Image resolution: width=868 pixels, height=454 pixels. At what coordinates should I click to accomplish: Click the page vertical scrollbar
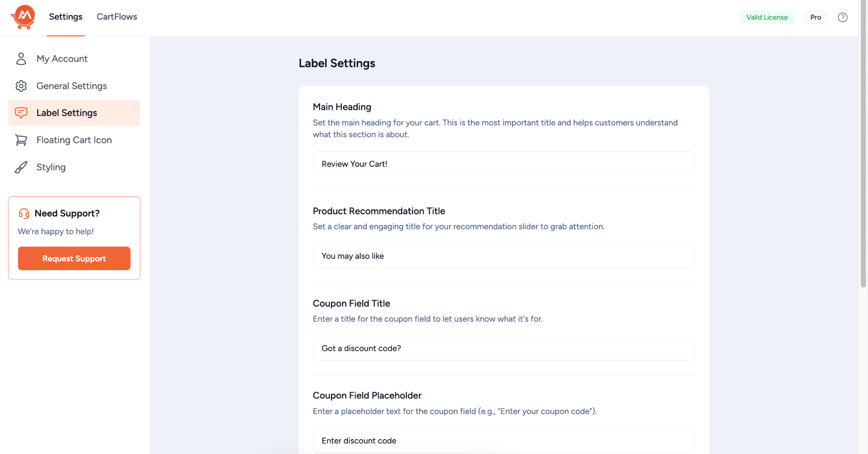pos(863,144)
